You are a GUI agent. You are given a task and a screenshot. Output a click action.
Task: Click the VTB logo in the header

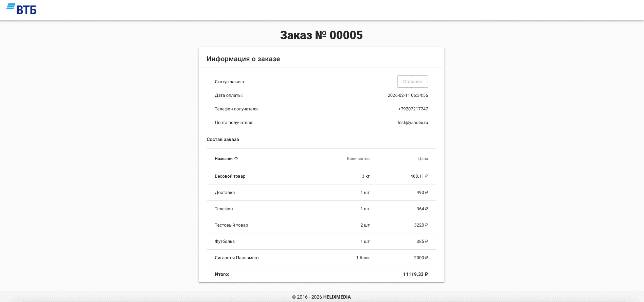click(22, 9)
